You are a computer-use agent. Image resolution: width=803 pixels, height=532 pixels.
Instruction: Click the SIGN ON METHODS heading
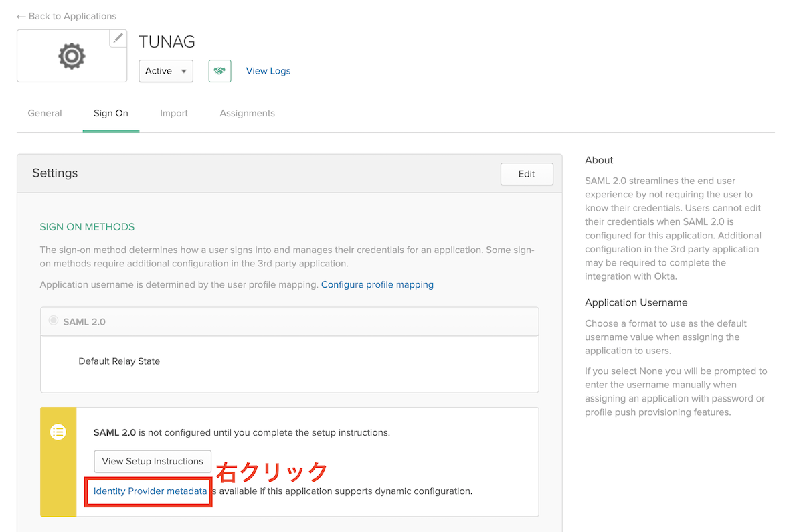(x=87, y=227)
